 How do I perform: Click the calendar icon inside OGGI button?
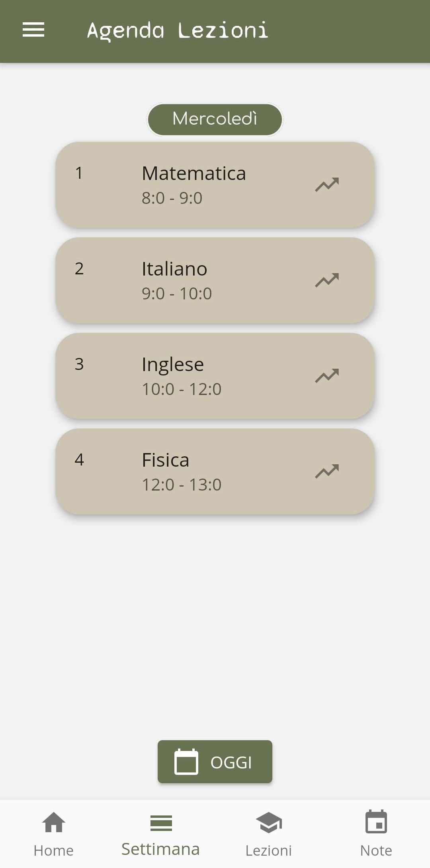click(x=186, y=762)
